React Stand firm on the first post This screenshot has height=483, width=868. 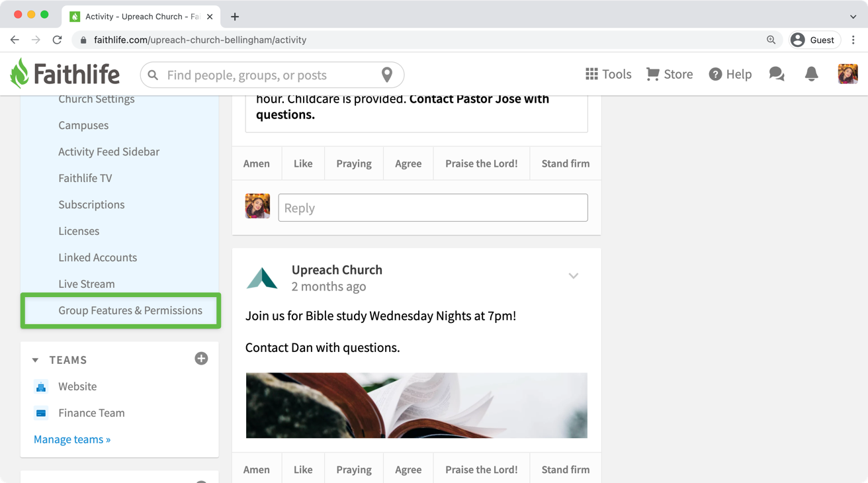coord(566,163)
